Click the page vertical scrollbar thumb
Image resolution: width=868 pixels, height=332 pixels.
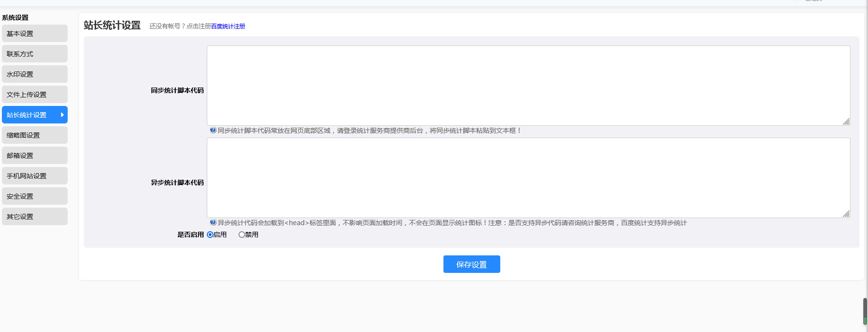pyautogui.click(x=865, y=311)
